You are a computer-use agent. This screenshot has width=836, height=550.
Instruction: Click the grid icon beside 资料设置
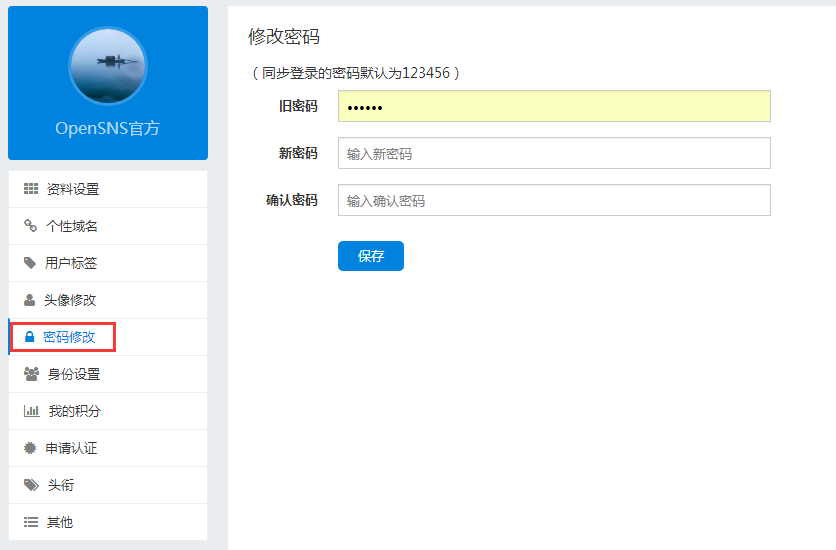[31, 189]
